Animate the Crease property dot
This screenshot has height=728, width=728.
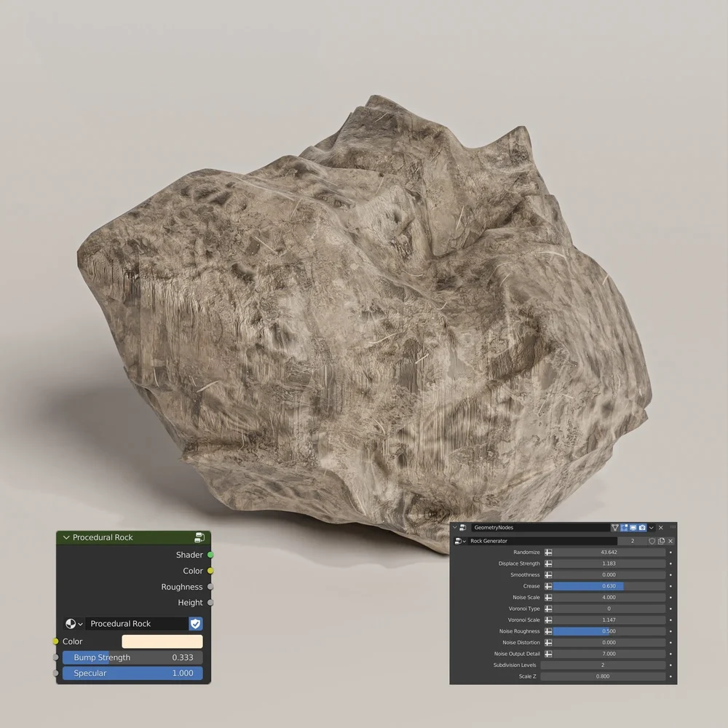(x=670, y=586)
